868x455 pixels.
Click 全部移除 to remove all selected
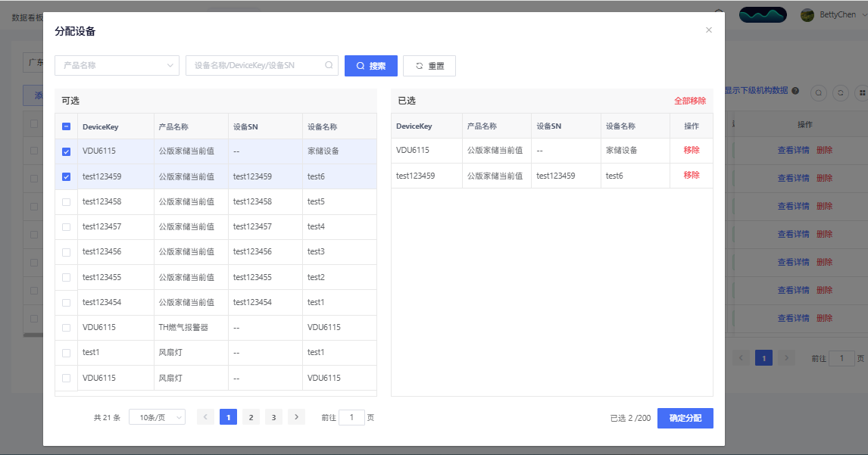(689, 101)
